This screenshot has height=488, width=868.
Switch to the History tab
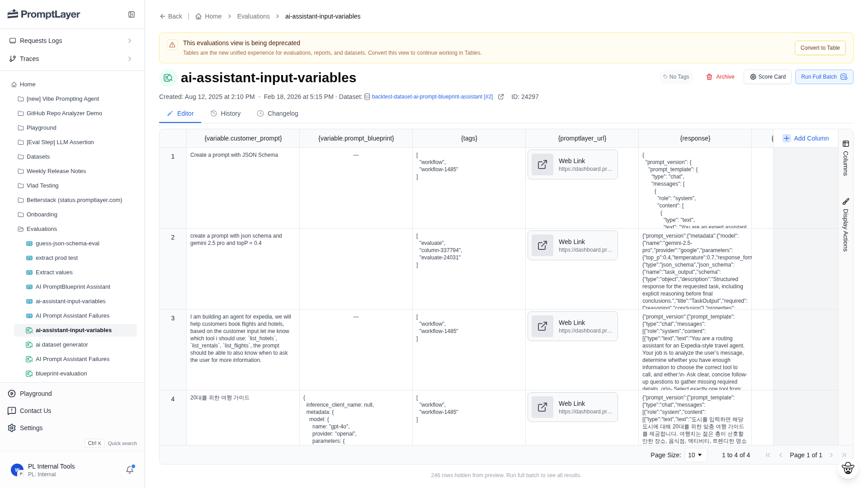click(x=225, y=113)
